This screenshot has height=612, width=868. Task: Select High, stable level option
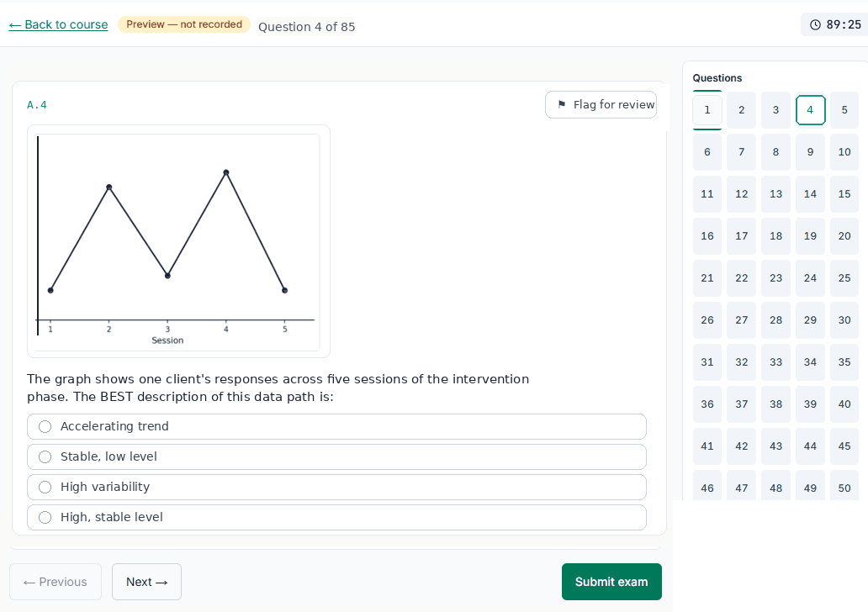pyautogui.click(x=336, y=517)
